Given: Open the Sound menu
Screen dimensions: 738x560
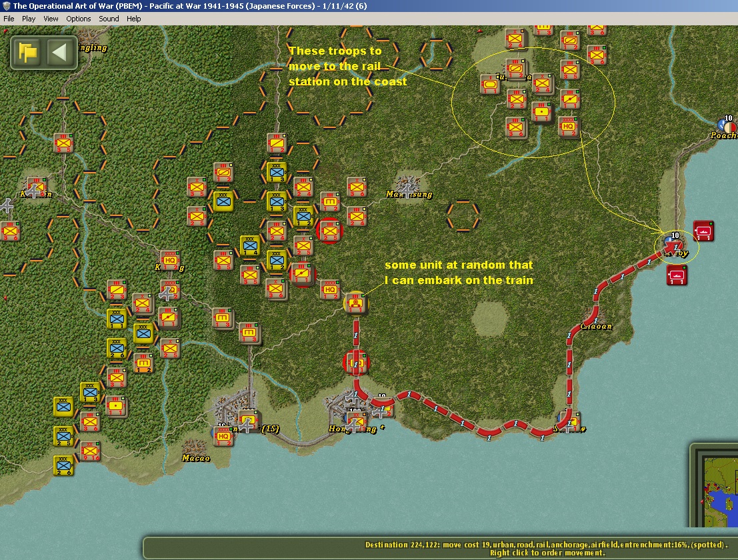Looking at the screenshot, I should point(109,19).
